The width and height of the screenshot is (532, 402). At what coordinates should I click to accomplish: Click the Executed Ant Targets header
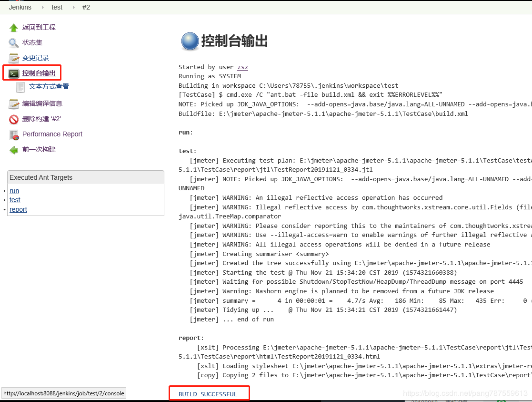86,177
